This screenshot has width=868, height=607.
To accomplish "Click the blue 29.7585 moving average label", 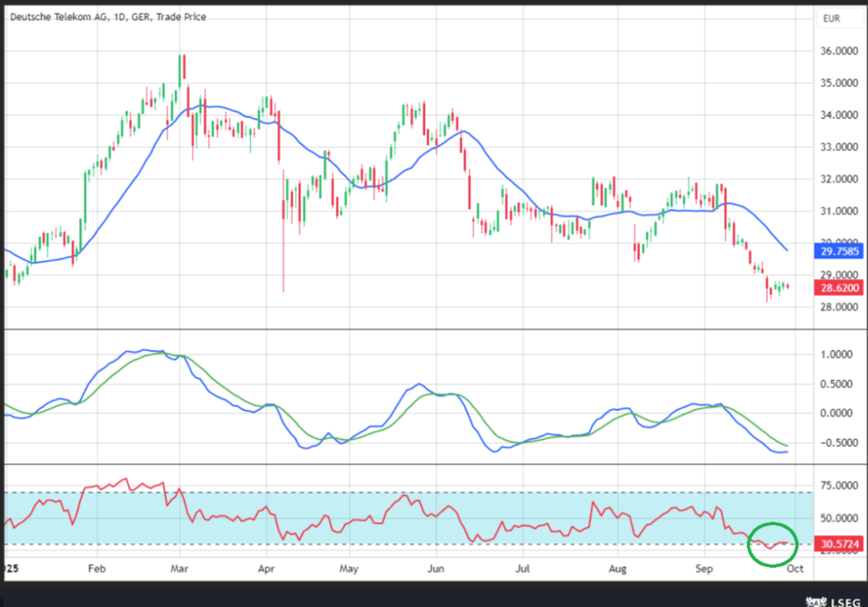I will pyautogui.click(x=839, y=251).
